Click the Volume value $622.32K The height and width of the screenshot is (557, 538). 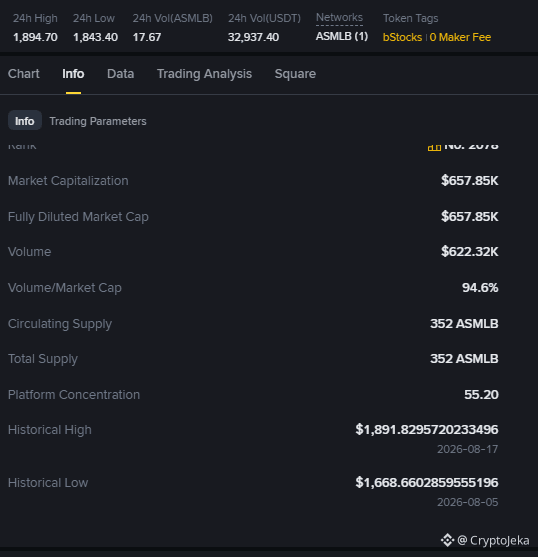coord(469,252)
